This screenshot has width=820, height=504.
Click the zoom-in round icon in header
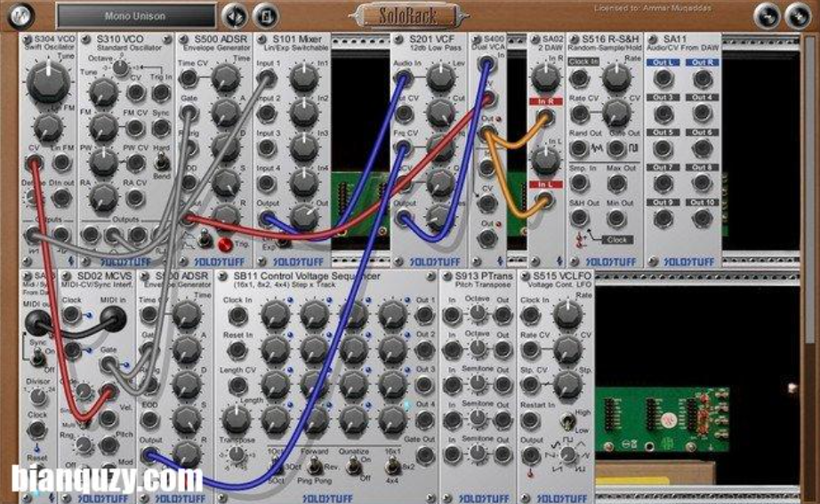tap(798, 16)
